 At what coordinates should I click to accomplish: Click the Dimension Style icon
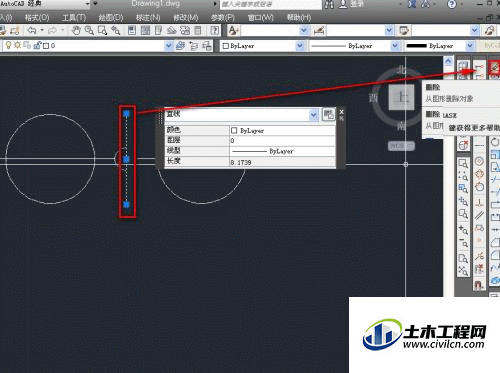319,31
